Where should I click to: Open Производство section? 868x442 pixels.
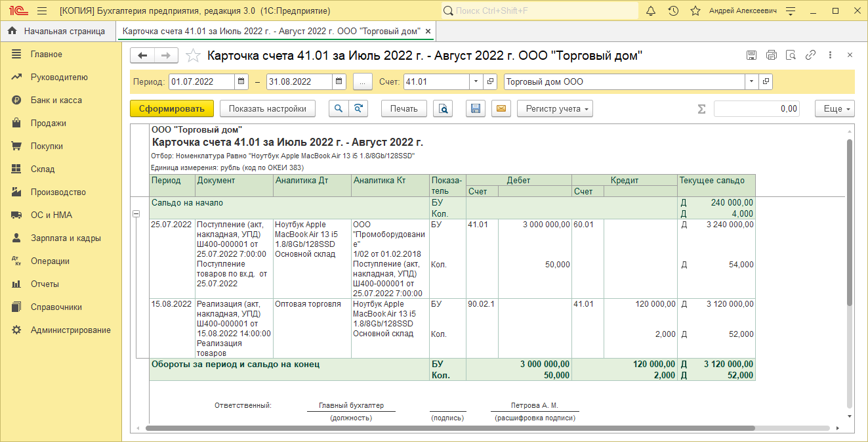(61, 192)
